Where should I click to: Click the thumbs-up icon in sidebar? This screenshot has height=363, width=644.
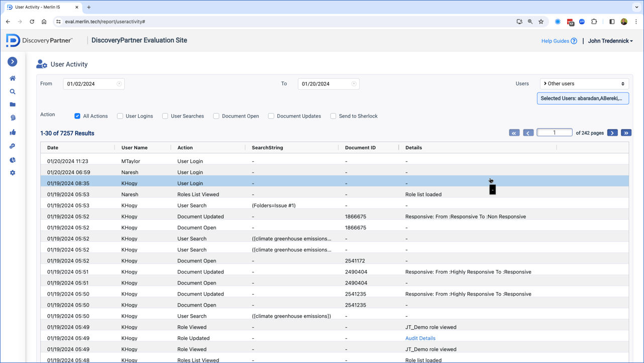[13, 132]
